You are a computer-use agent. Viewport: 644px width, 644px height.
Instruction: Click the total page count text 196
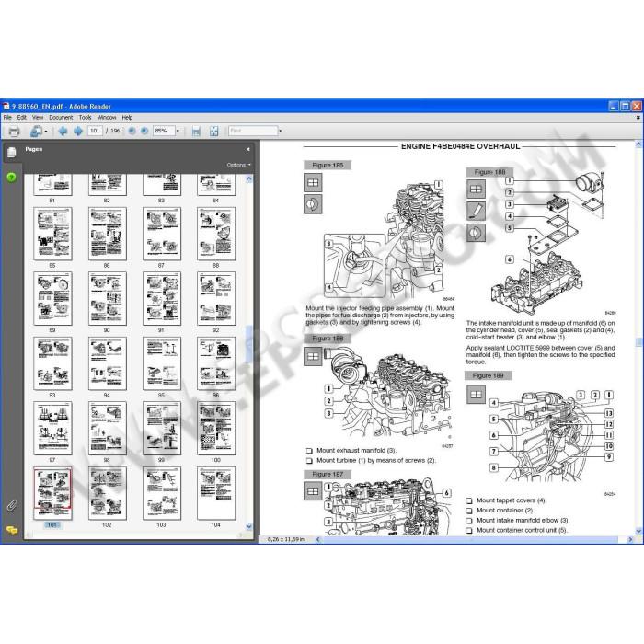[x=115, y=131]
